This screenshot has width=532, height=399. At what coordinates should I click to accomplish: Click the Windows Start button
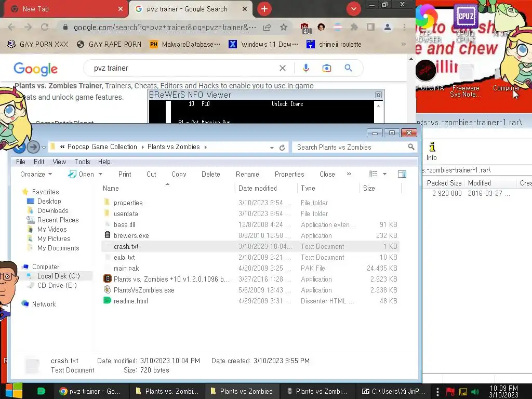coord(14,391)
